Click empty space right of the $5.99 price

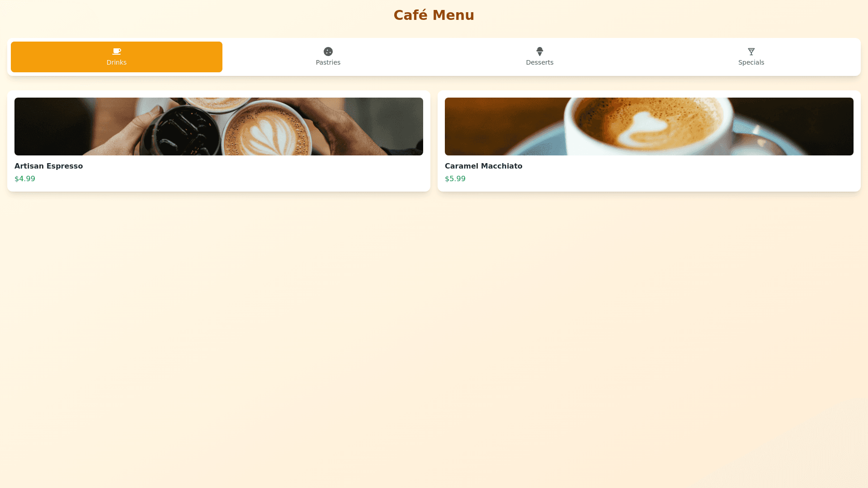[x=656, y=179]
